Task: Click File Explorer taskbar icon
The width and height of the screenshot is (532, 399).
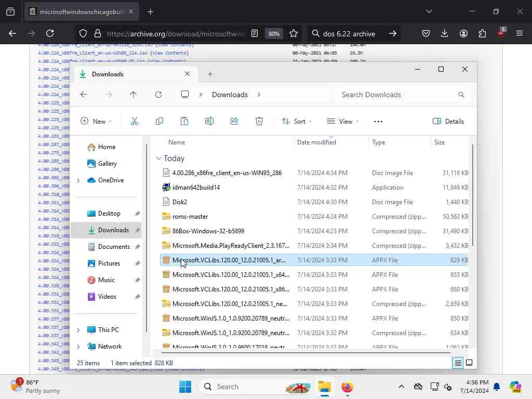Action: pos(324,387)
